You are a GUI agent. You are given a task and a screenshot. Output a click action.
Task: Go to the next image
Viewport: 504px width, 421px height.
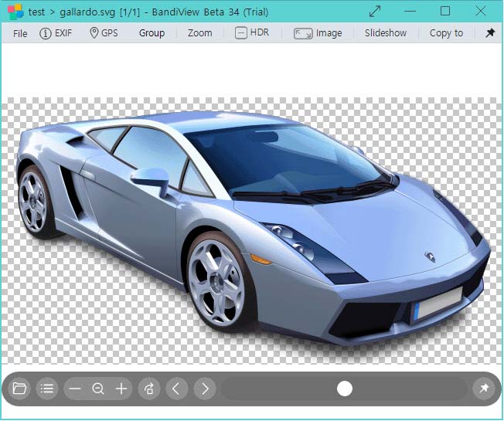tap(205, 389)
